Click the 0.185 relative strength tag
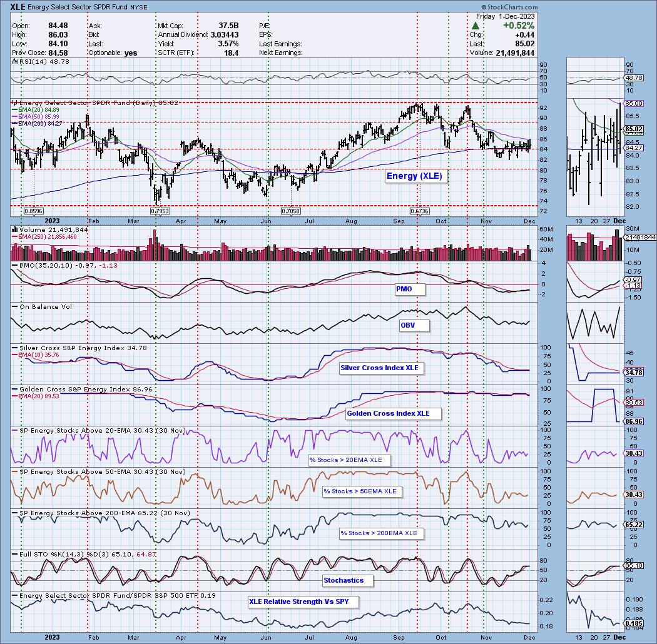657x644 pixels. tap(634, 624)
